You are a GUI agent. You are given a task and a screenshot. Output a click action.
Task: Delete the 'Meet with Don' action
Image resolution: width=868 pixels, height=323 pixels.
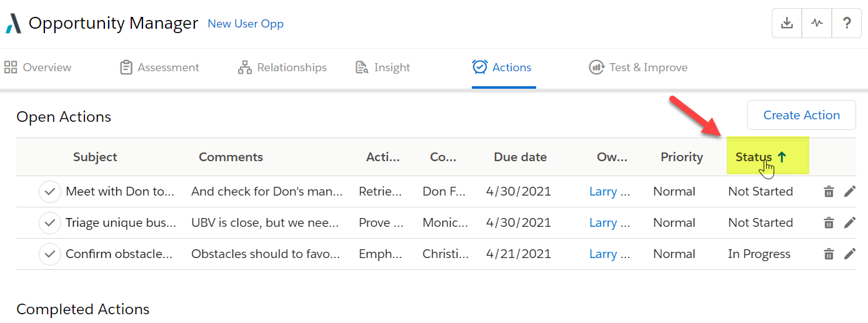pos(829,192)
